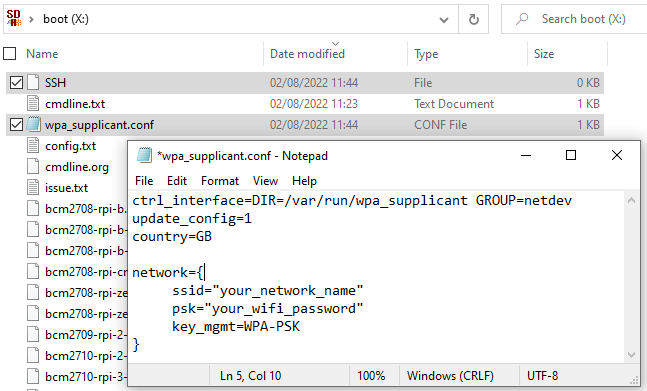The width and height of the screenshot is (647, 391).
Task: Open the address bar history dropdown
Action: 444,19
